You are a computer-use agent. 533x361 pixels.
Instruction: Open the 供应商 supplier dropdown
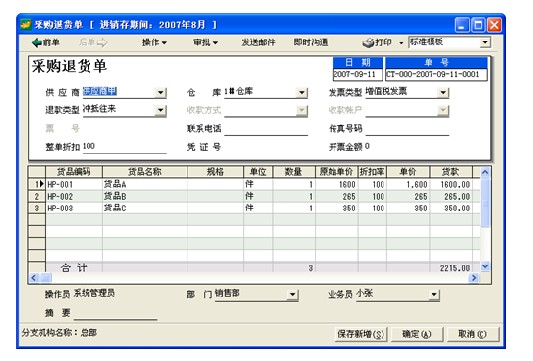(x=160, y=92)
